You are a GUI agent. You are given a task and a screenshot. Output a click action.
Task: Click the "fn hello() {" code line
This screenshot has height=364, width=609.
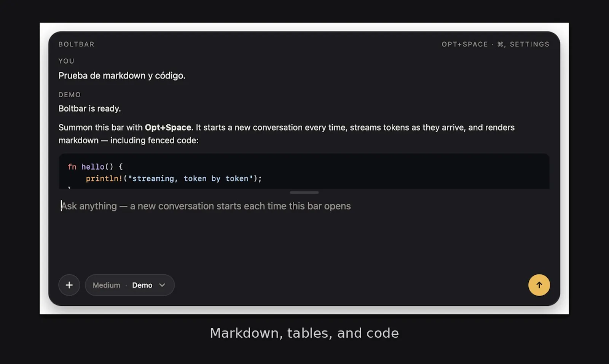(x=95, y=167)
